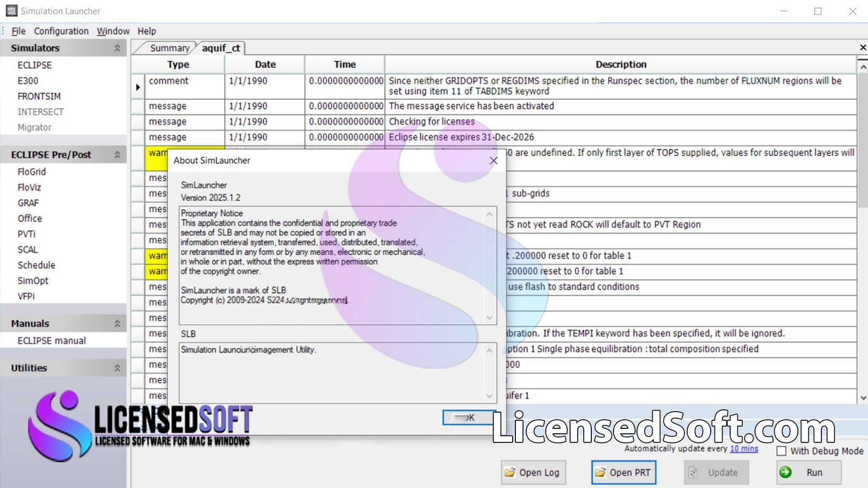The height and width of the screenshot is (488, 868).
Task: Close the About SimLauncher dialog
Action: click(x=493, y=160)
